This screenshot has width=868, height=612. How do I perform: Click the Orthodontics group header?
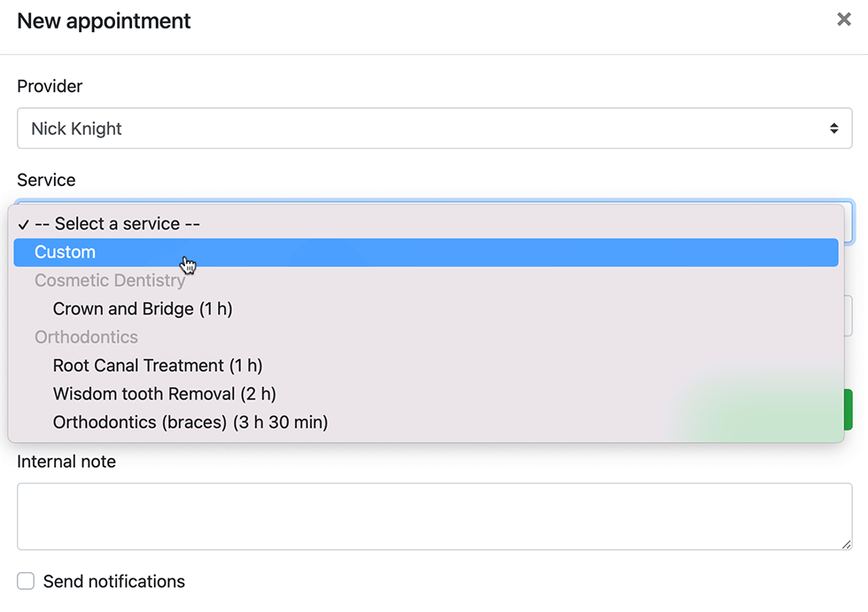point(86,337)
